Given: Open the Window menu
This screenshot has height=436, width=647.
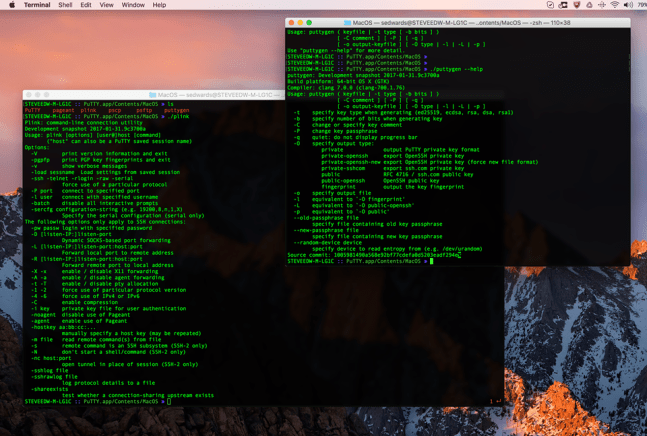Looking at the screenshot, I should coord(133,5).
